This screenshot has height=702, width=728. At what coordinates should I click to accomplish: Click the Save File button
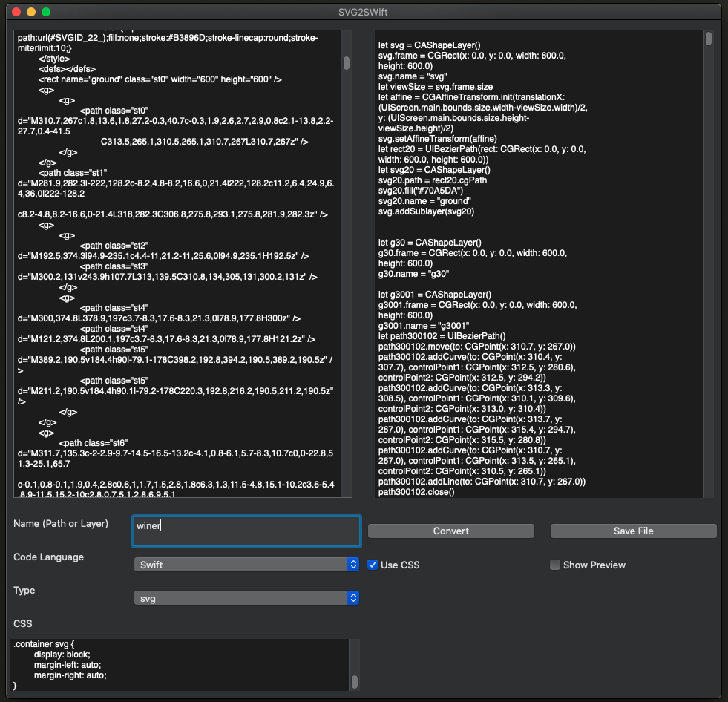[x=633, y=531]
